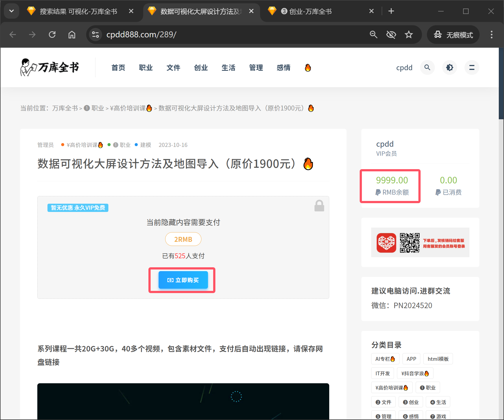Screen dimensions: 504x420
Task: Reload the page with the refresh icon
Action: tap(52, 35)
